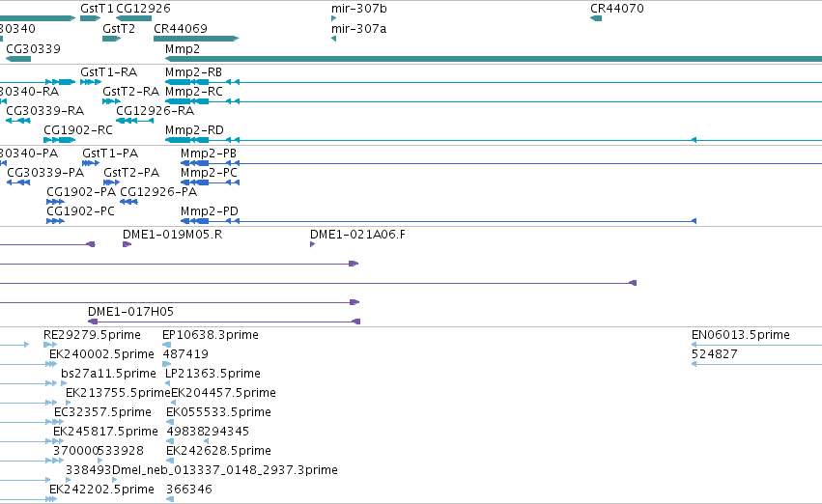Screen dimensions: 822x504
Task: Click the mir-307b gene label
Action: click(x=359, y=9)
